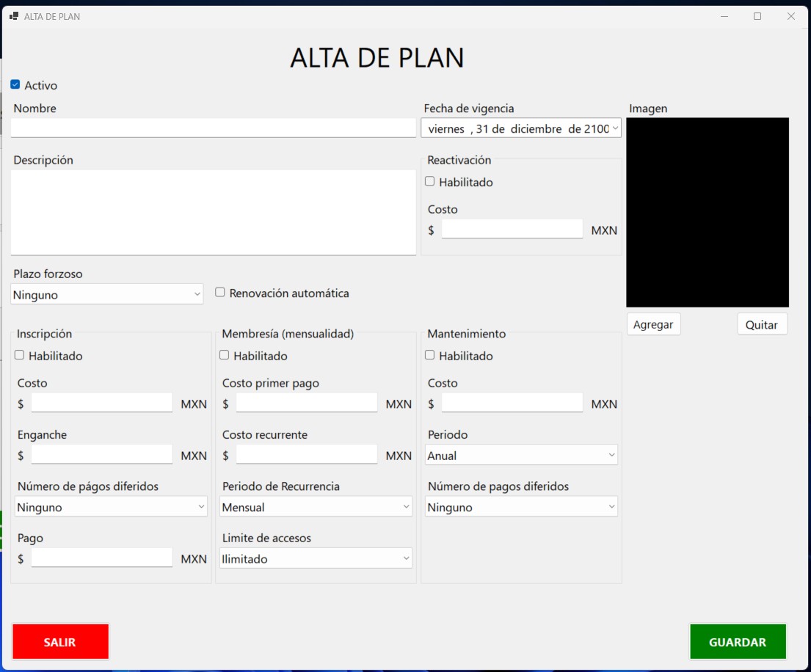The image size is (811, 672).
Task: Open Inscripción Número de pagos diferidos dropdown
Action: 111,507
